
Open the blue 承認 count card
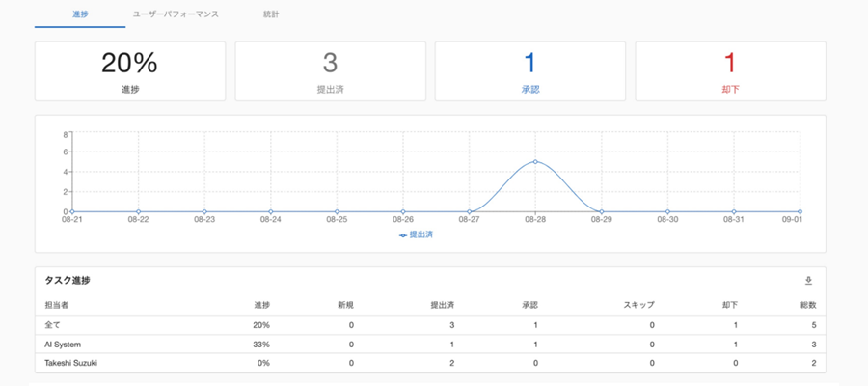[x=529, y=71]
